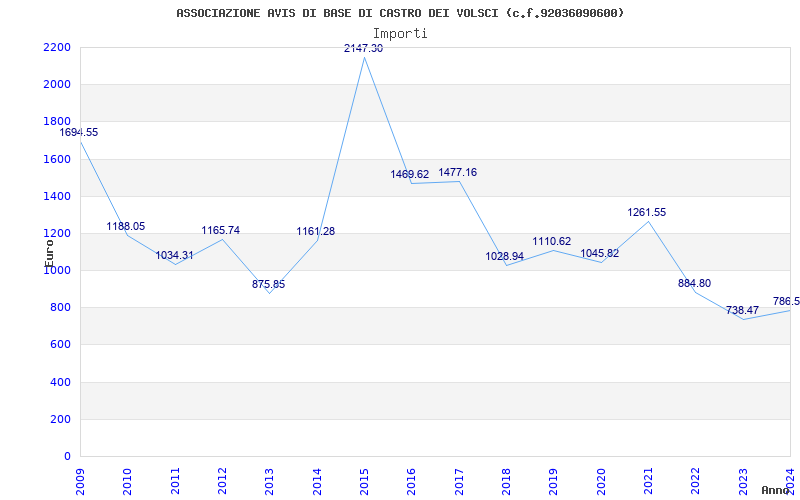Click the x-axis year 2019
This screenshot has height=500, width=800.
554,481
